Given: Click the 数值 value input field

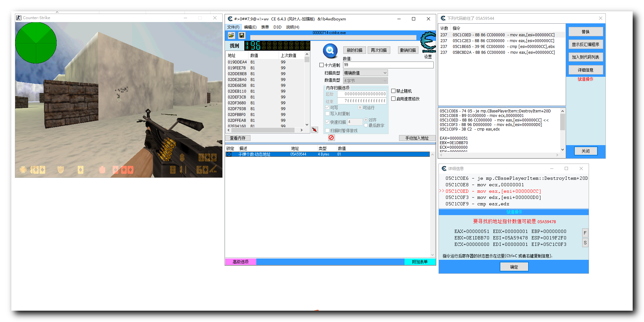Looking at the screenshot, I should (x=388, y=65).
